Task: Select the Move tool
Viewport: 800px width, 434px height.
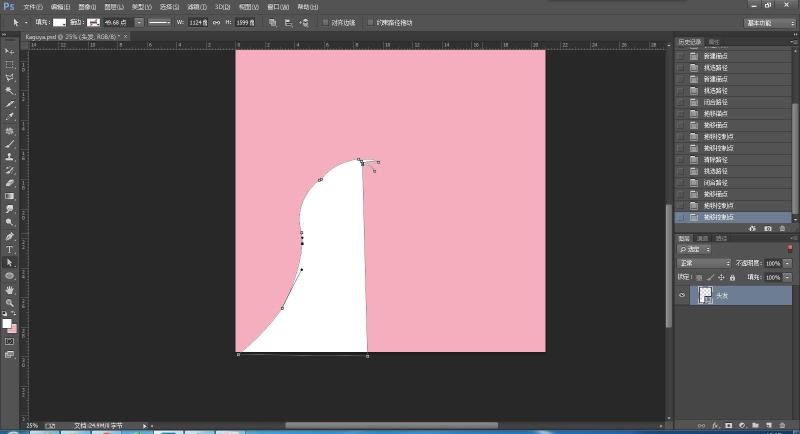Action: click(9, 52)
